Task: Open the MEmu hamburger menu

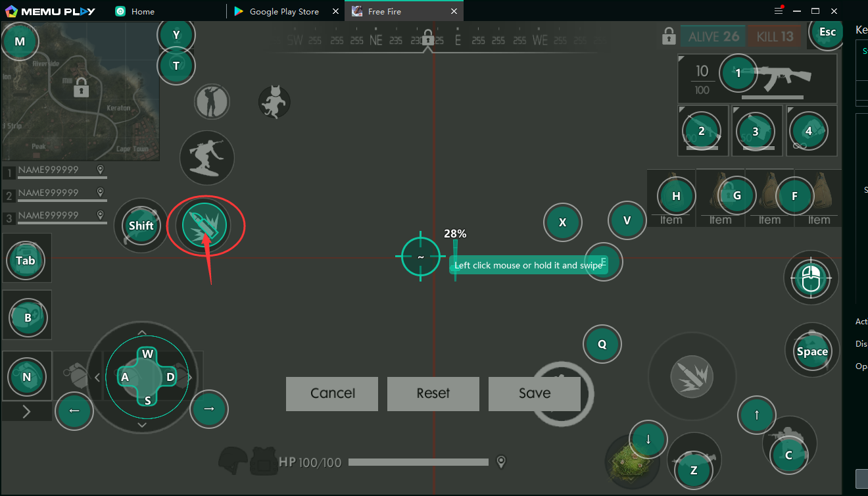Action: coord(779,11)
